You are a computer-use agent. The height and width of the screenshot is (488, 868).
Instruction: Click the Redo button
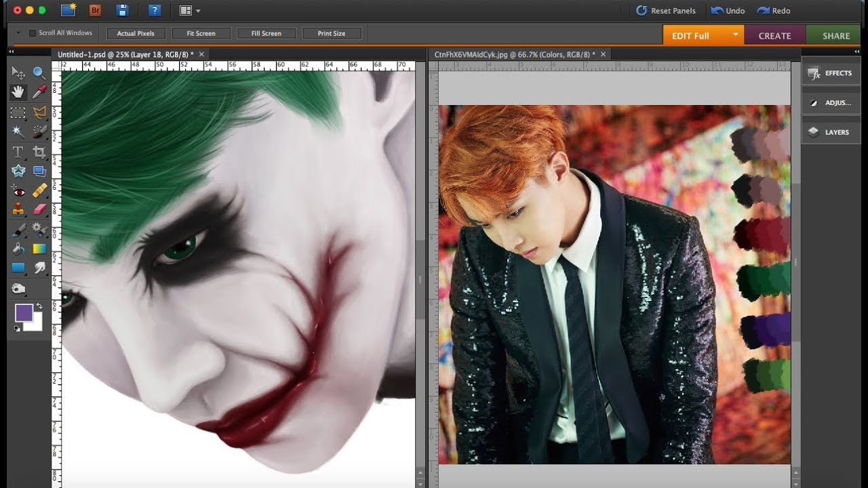(774, 11)
